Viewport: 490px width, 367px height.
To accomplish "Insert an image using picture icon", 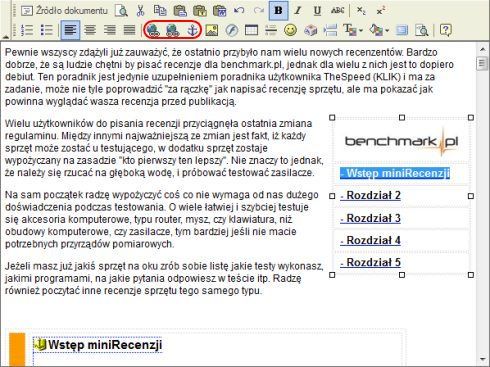I will point(212,30).
